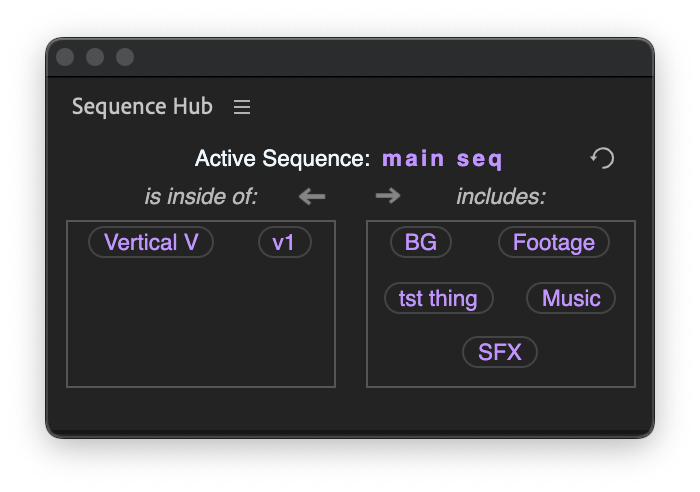Viewport: 700px width, 492px height.
Task: Open the Sequence Hub panel menu icon
Action: [242, 106]
